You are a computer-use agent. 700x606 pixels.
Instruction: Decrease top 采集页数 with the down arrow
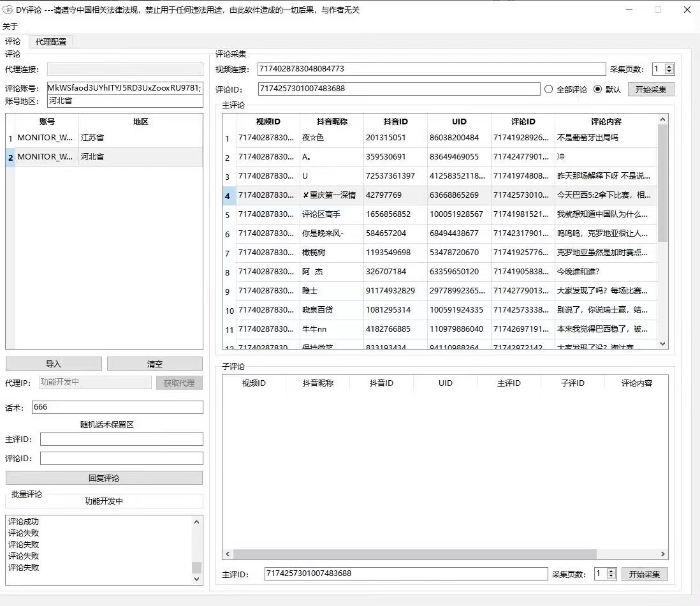(x=669, y=71)
